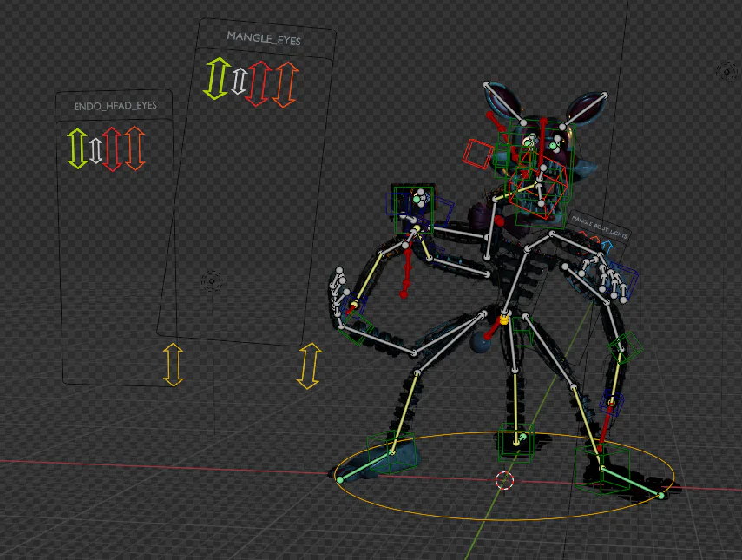Screen dimensions: 742x560
Task: Select gray spine bone above the hip
Action: coord(515,280)
